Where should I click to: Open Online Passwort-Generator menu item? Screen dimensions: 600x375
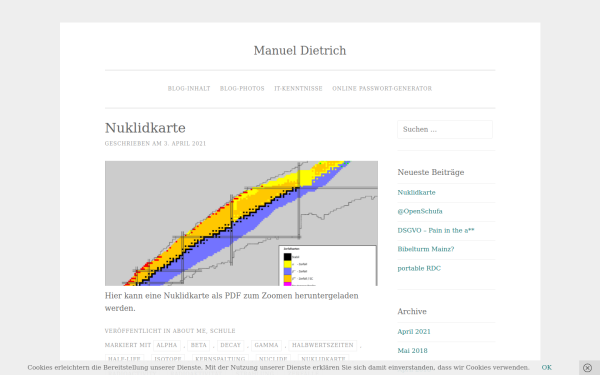[382, 88]
